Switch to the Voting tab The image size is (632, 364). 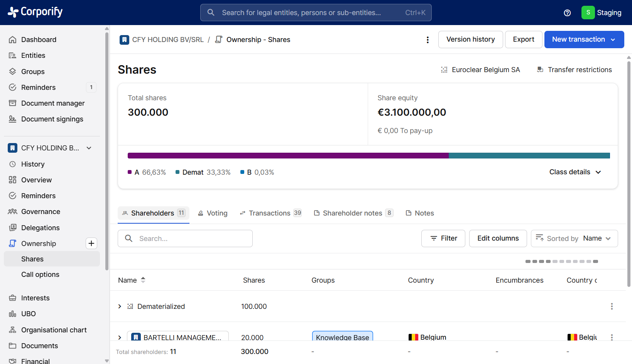tap(213, 213)
